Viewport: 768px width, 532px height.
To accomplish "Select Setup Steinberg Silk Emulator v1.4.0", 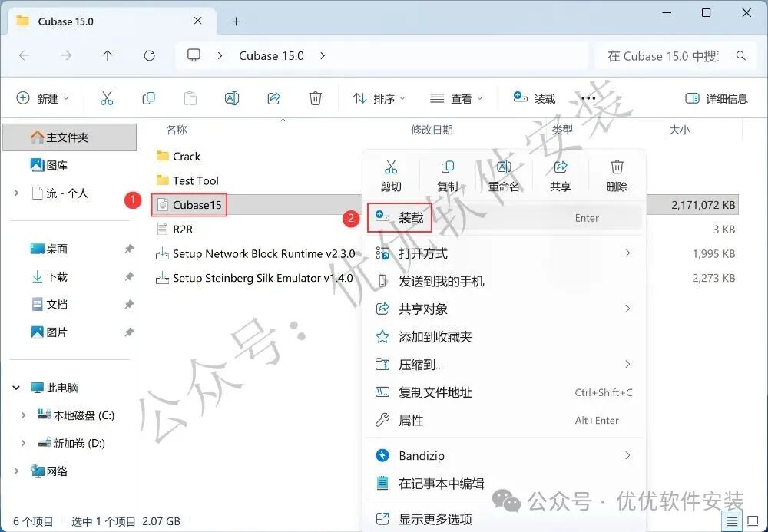I will coord(253,278).
